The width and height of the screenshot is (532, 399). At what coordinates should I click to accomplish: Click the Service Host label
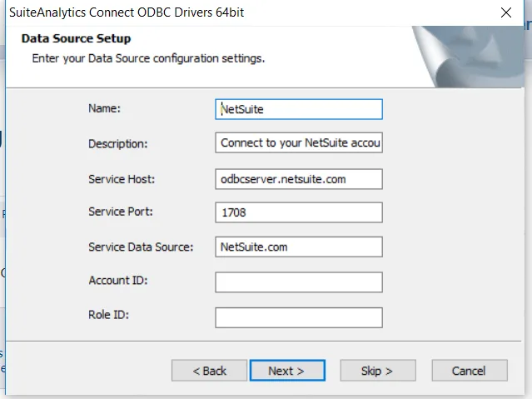click(122, 179)
